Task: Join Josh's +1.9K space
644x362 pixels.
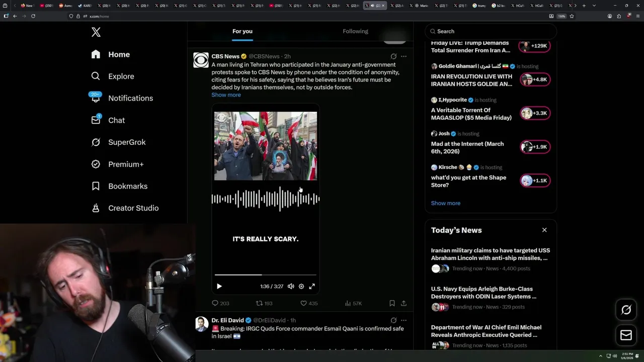Action: [535, 147]
